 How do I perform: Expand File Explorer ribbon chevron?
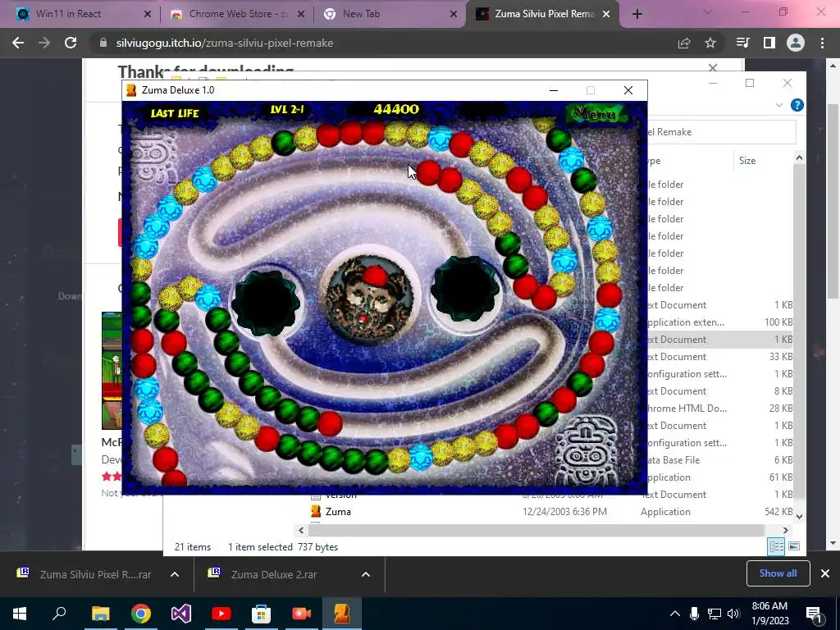(x=779, y=105)
